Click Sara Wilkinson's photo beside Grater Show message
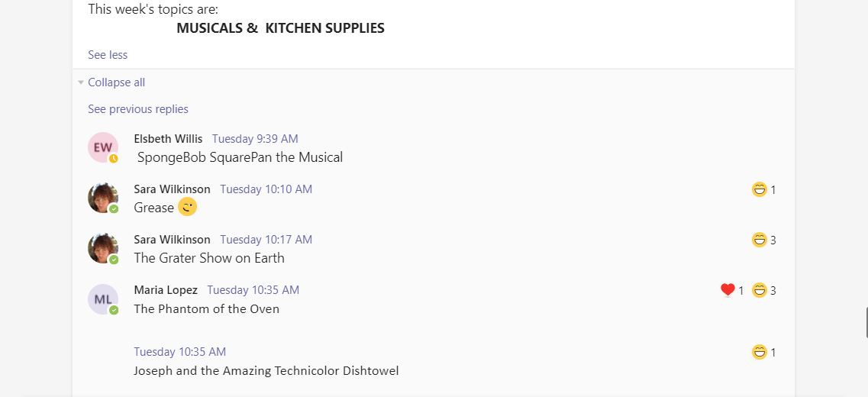This screenshot has width=868, height=397. point(103,248)
